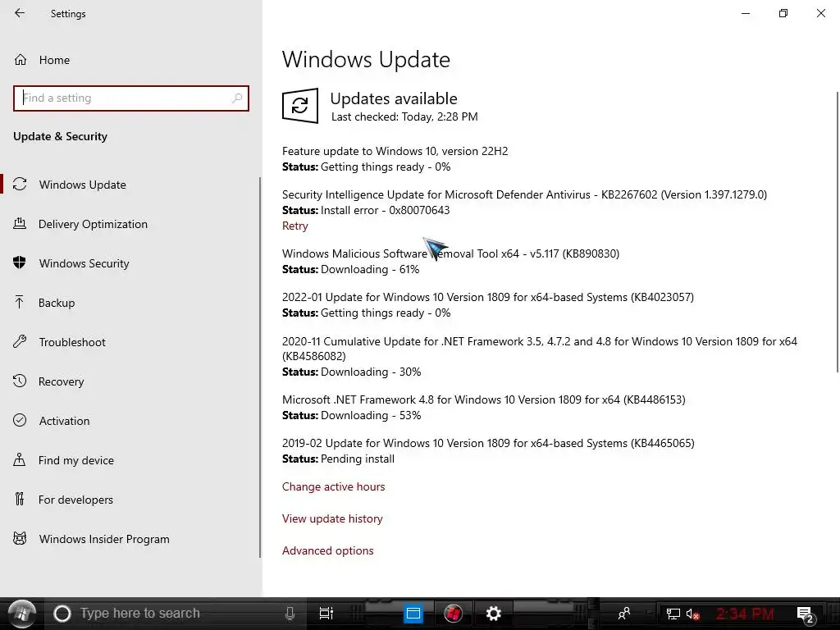Click the magnifier icon in search box
The width and height of the screenshot is (840, 630).
click(x=237, y=98)
